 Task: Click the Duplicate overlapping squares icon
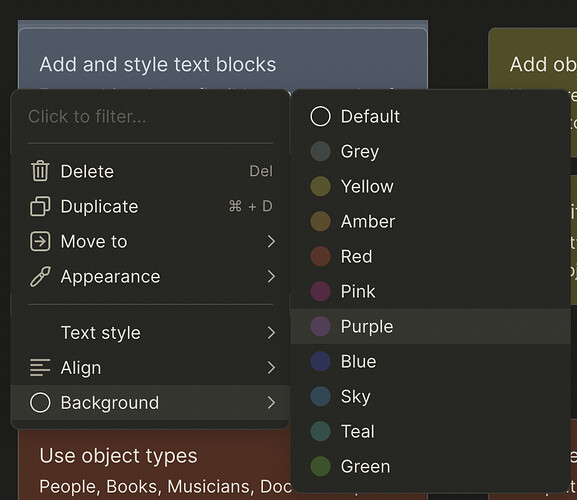coord(40,206)
